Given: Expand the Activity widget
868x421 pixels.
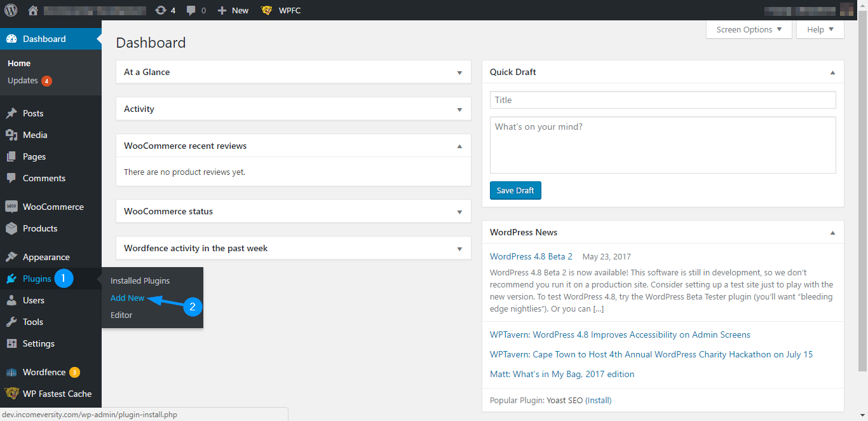Looking at the screenshot, I should [460, 109].
